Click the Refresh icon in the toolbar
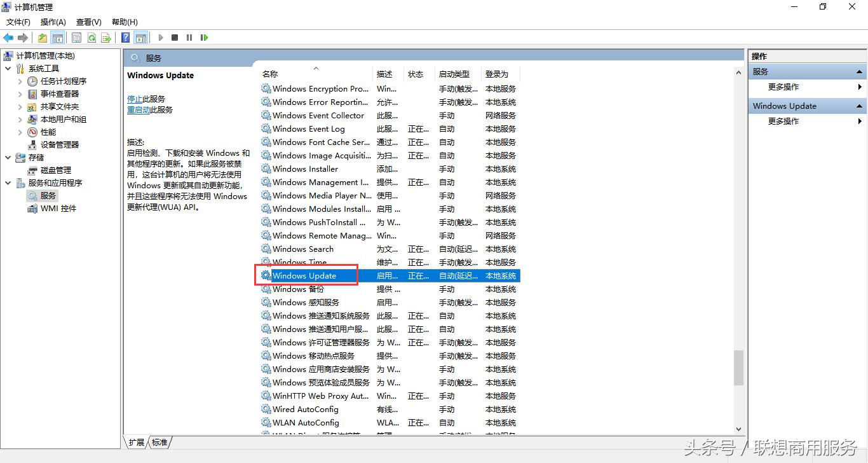This screenshot has width=868, height=463. (x=91, y=37)
